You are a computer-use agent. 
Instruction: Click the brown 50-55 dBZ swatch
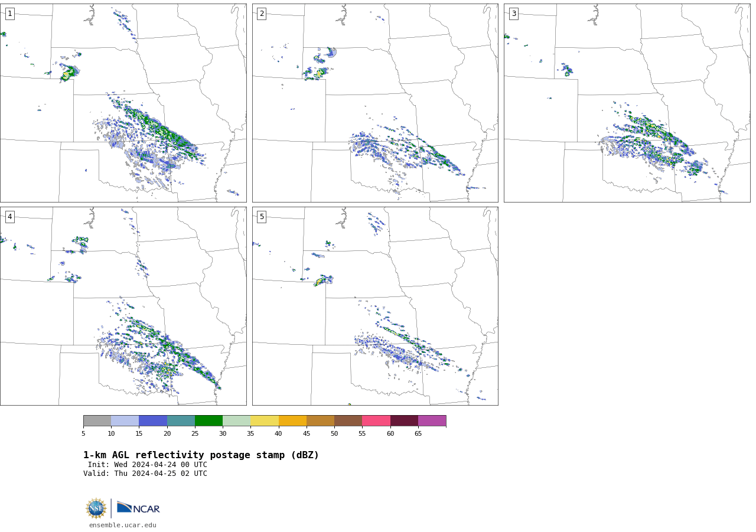point(348,420)
